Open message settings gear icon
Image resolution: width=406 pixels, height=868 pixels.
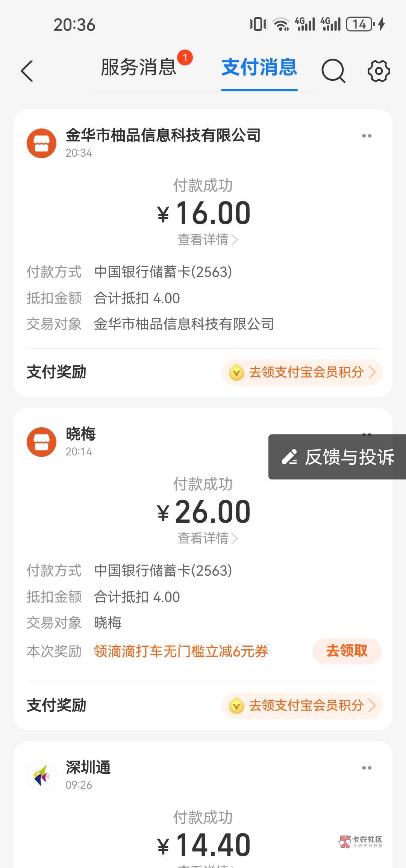(378, 71)
